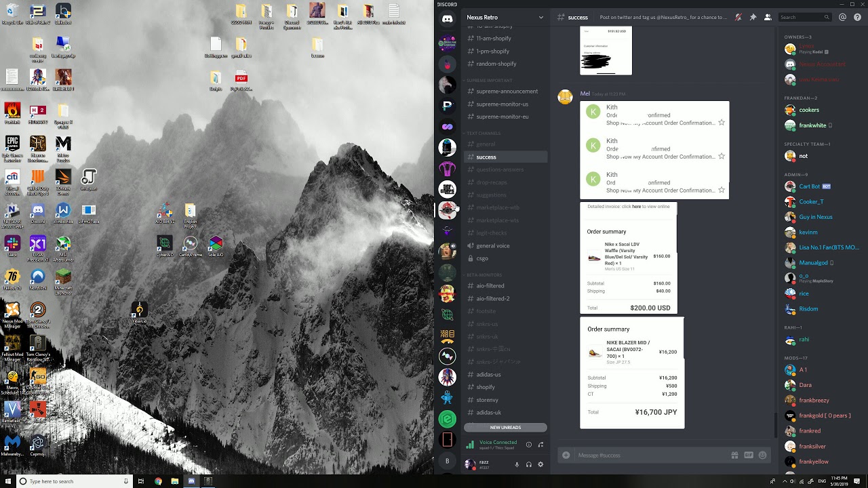This screenshot has width=868, height=488.
Task: Switch to the 潮目 server icon
Action: point(447,336)
